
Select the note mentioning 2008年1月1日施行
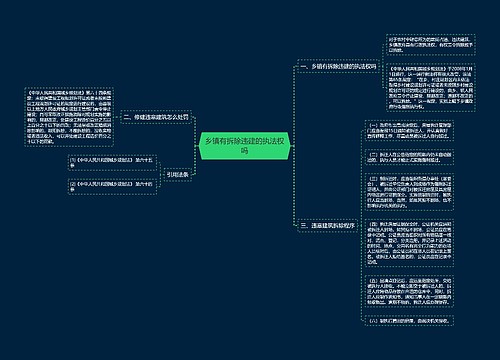point(430,88)
